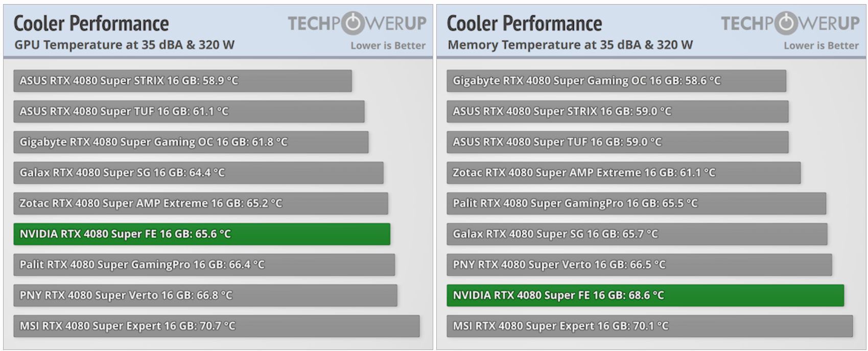The height and width of the screenshot is (351, 868).
Task: Select the Gigabyte Gaming OC 61.8 °C bar
Action: 191,142
